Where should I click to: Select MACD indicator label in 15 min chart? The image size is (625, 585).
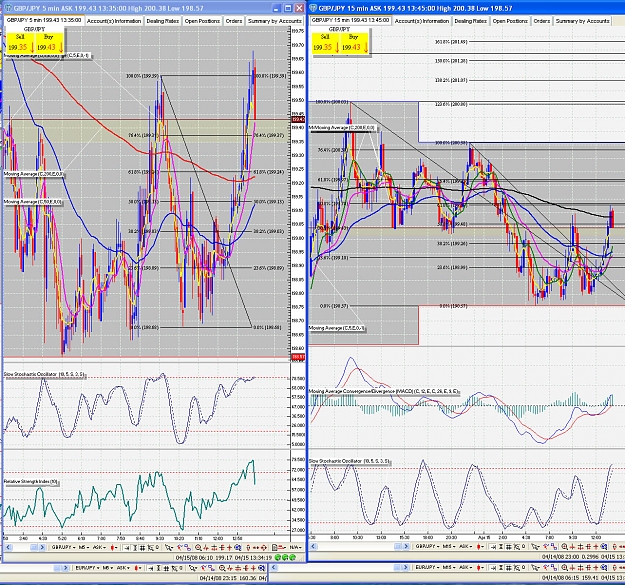pyautogui.click(x=383, y=392)
